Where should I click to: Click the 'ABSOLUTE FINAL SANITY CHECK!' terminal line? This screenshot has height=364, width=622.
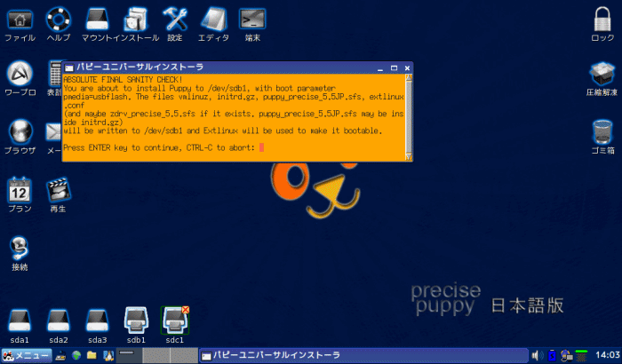(123, 80)
